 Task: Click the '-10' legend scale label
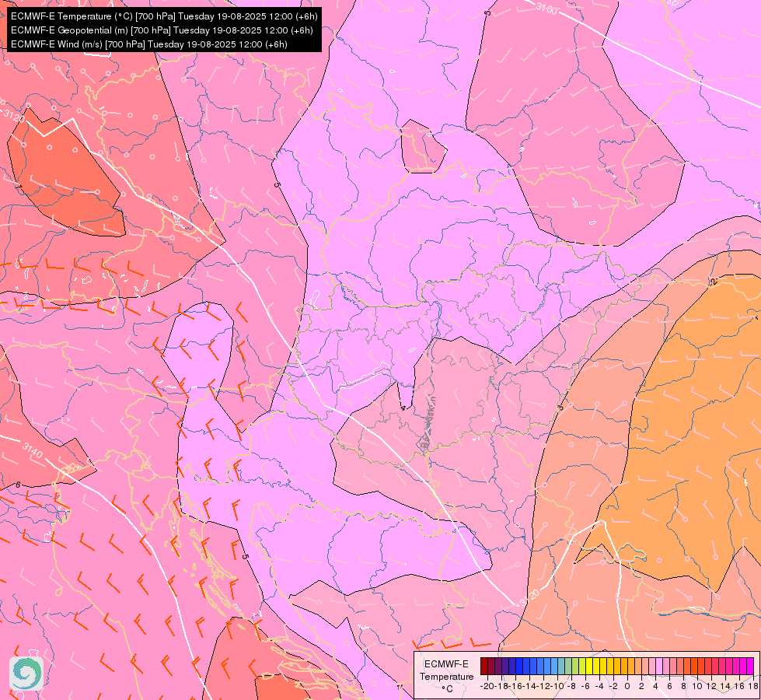(557, 686)
